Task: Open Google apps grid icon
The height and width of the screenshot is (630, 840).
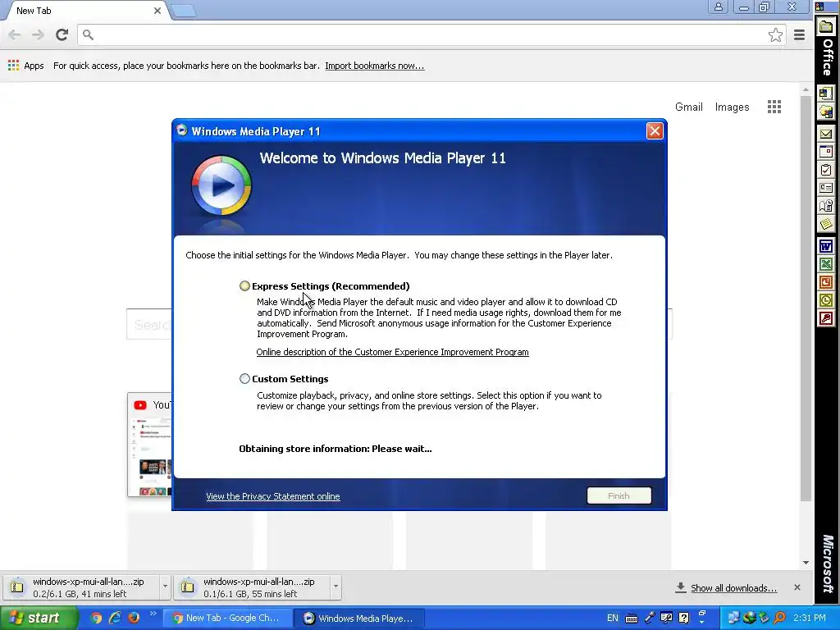Action: click(x=774, y=107)
